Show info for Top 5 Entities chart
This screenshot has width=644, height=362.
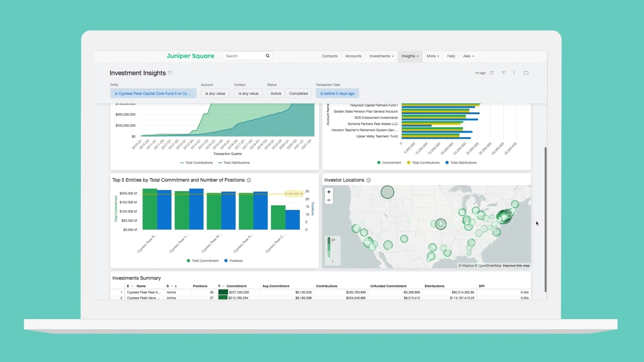coord(249,180)
